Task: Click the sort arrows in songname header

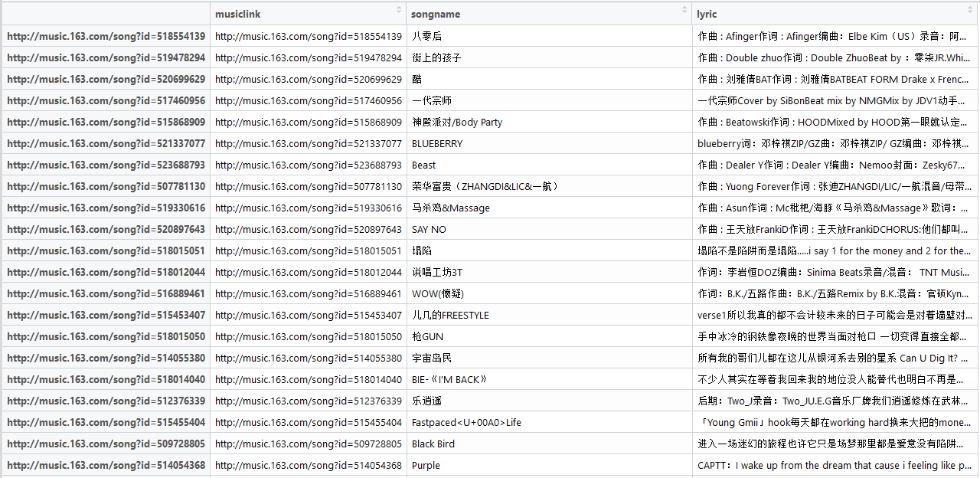Action: tap(684, 10)
